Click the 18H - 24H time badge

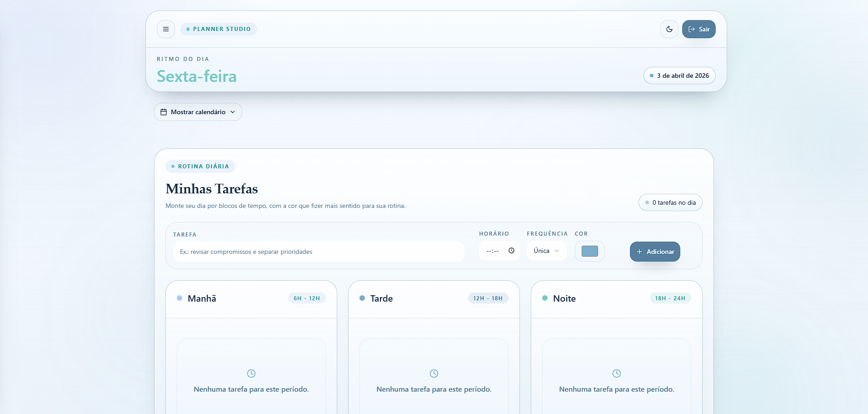pyautogui.click(x=670, y=298)
